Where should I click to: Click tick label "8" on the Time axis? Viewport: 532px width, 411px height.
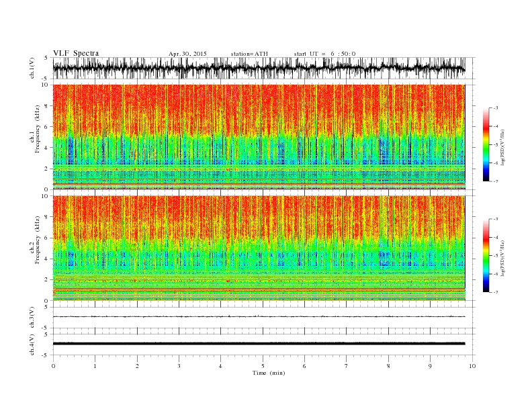[388, 366]
